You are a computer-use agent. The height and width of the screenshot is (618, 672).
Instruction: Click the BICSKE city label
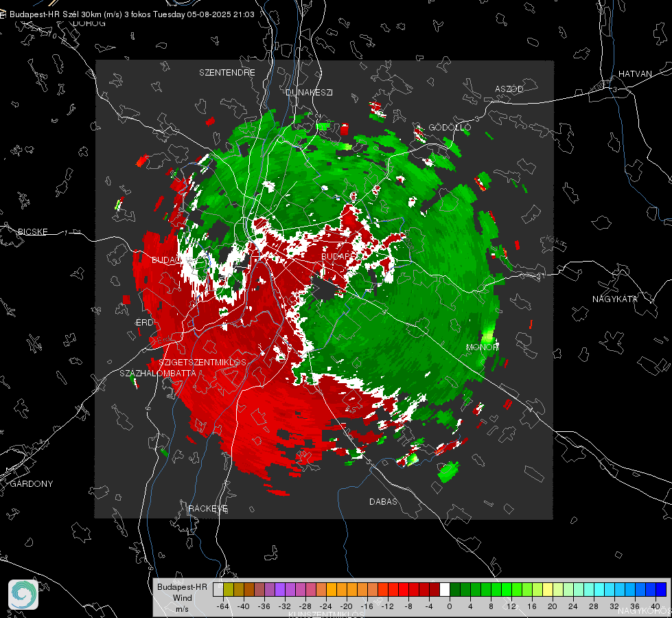coord(32,231)
